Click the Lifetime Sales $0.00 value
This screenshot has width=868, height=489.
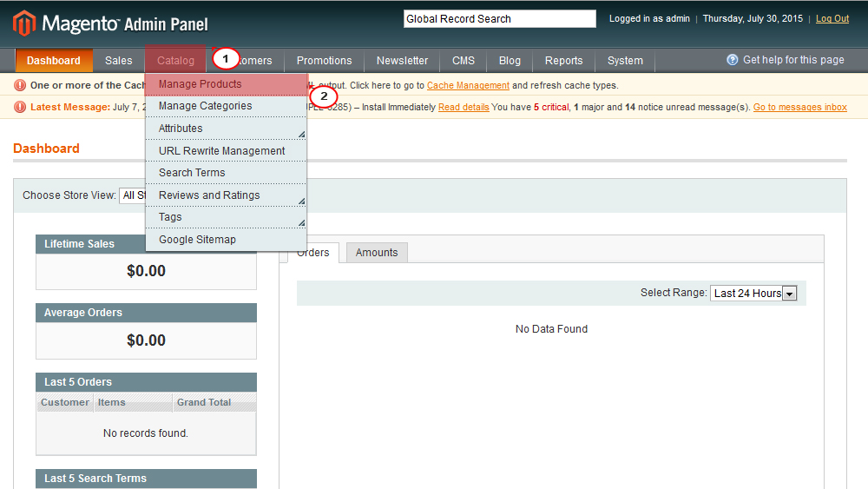point(146,271)
